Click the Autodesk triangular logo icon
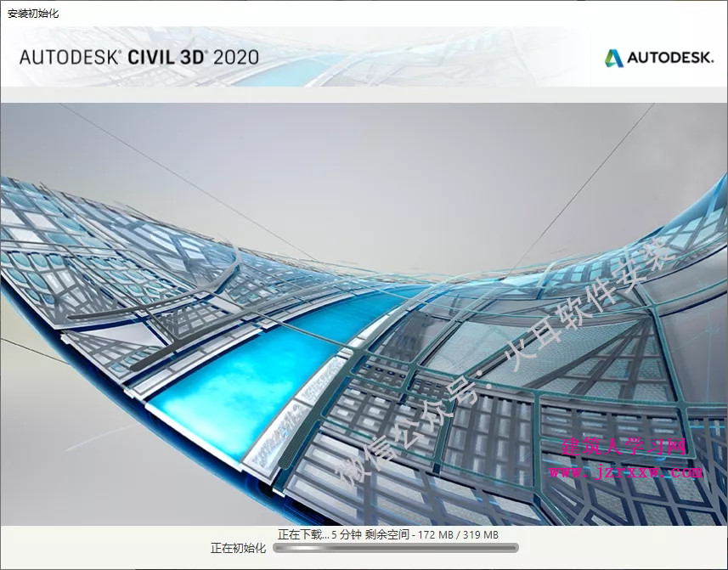The image size is (728, 570). 614,58
